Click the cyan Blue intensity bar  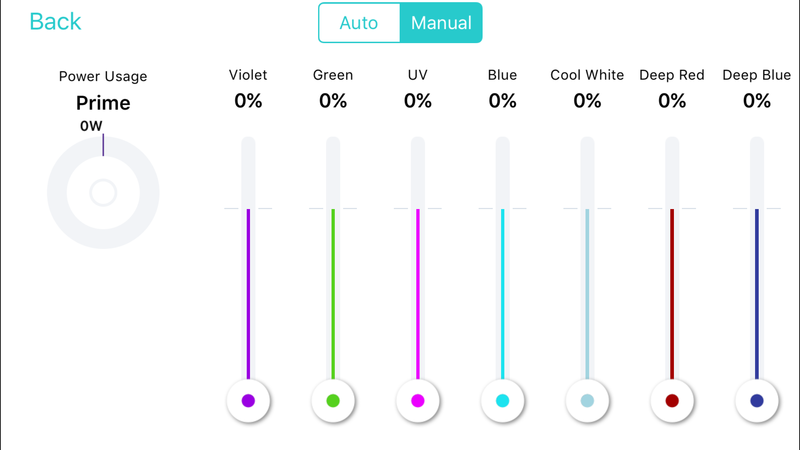(502, 294)
